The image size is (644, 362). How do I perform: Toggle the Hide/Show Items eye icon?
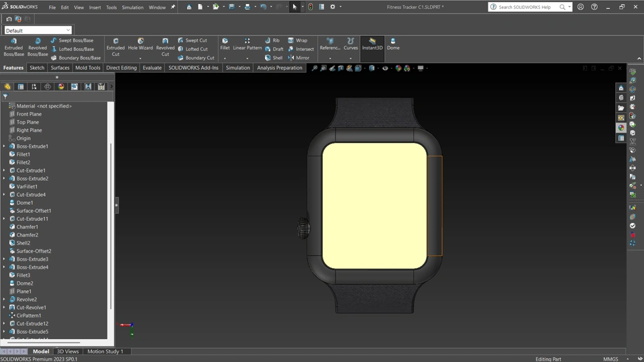pyautogui.click(x=385, y=68)
